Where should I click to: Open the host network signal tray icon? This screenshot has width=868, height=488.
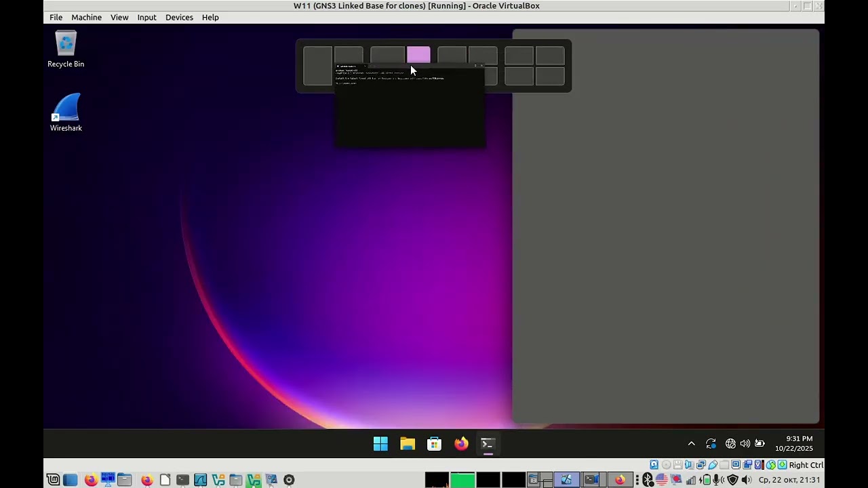point(691,480)
